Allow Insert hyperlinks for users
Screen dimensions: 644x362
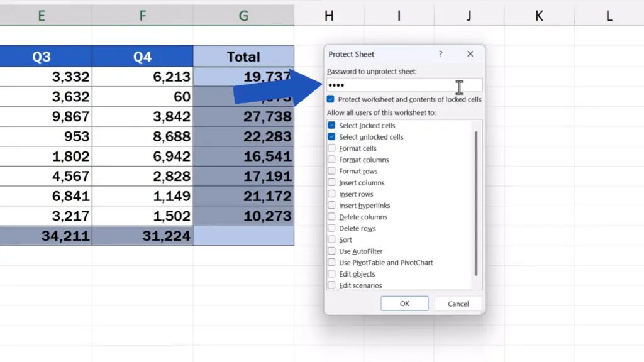coord(332,206)
